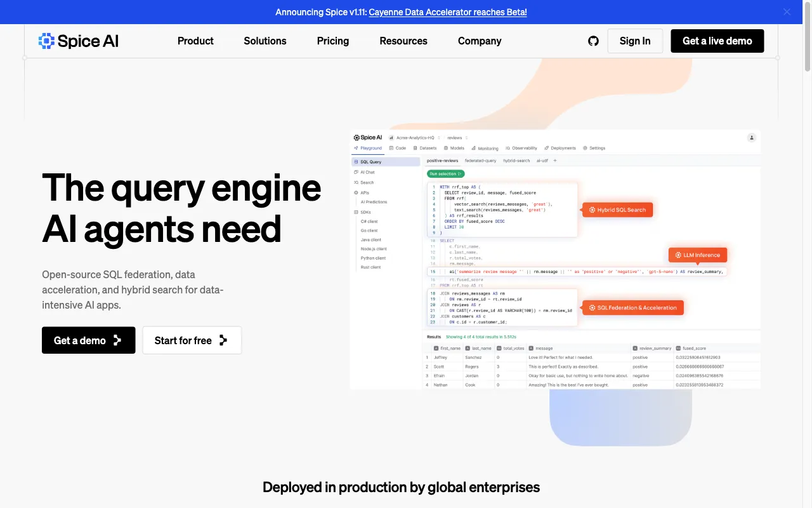This screenshot has height=508, width=812.
Task: Click the add query tab plus icon
Action: point(555,161)
